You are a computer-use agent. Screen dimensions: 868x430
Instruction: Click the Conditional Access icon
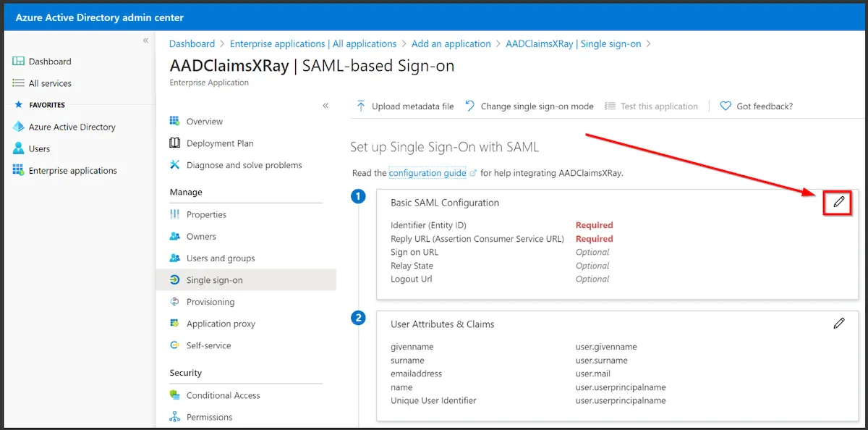(174, 395)
